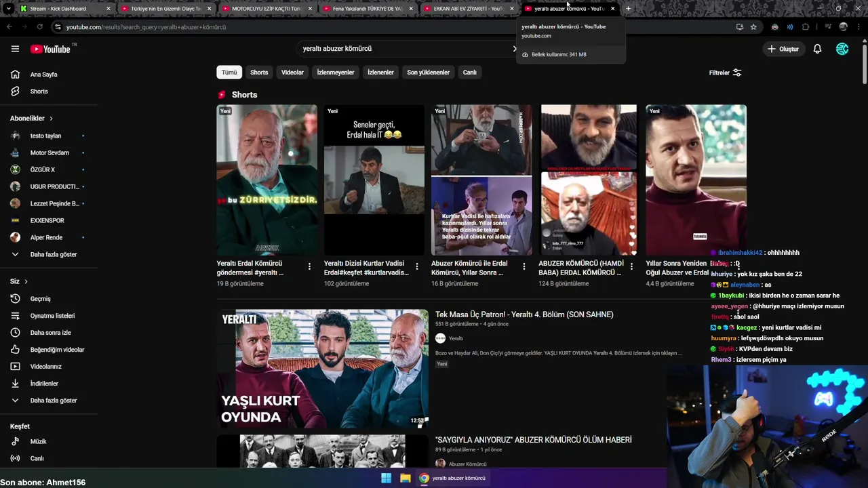The image size is (868, 488).
Task: Open the 'bu ZÜRRİYETSİZDİR' short thumbnail
Action: (x=267, y=180)
